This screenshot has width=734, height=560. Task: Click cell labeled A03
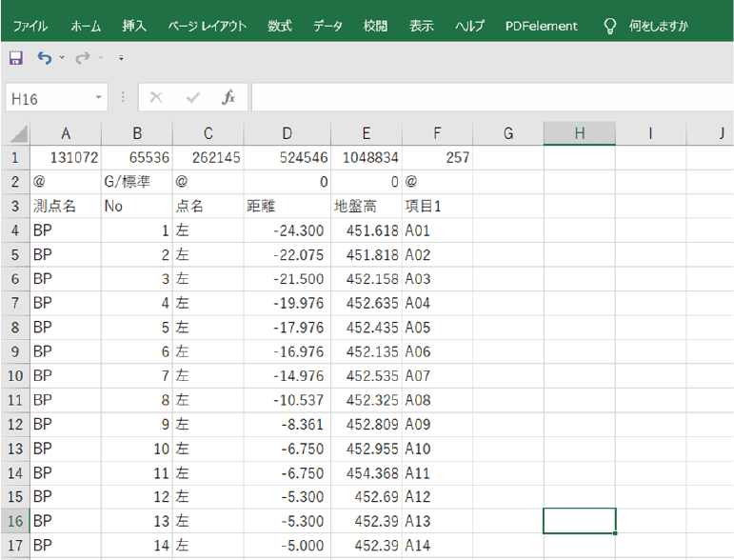(x=438, y=279)
